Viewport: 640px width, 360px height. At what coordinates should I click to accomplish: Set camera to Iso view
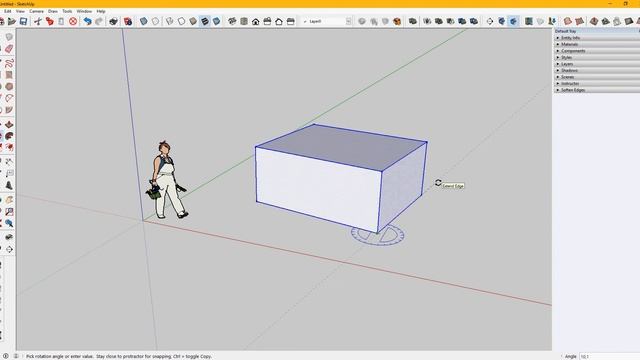pos(232,21)
